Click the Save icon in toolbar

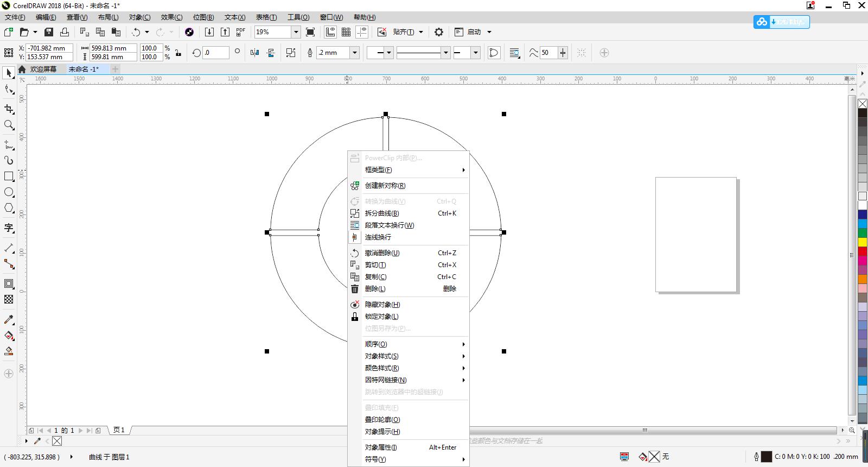(49, 32)
